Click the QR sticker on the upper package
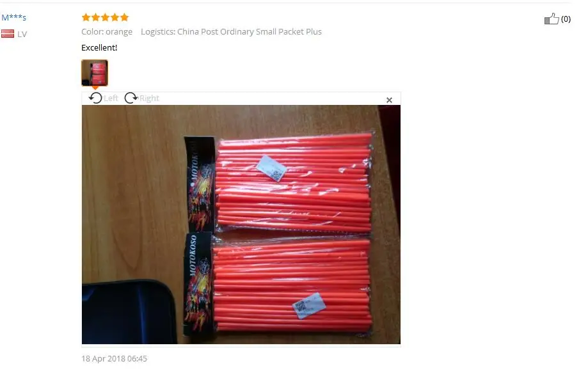Viewport: 588px width, 373px height. tap(272, 168)
